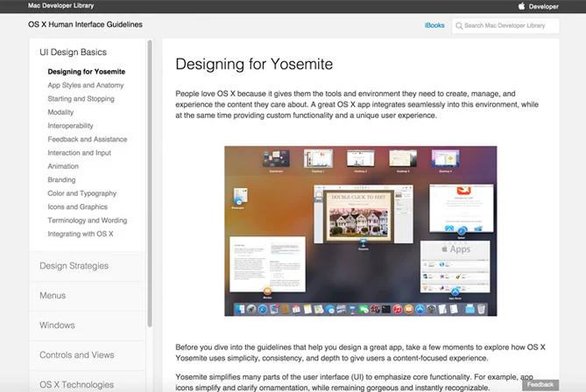Click the App Store window in screenshot

click(455, 267)
